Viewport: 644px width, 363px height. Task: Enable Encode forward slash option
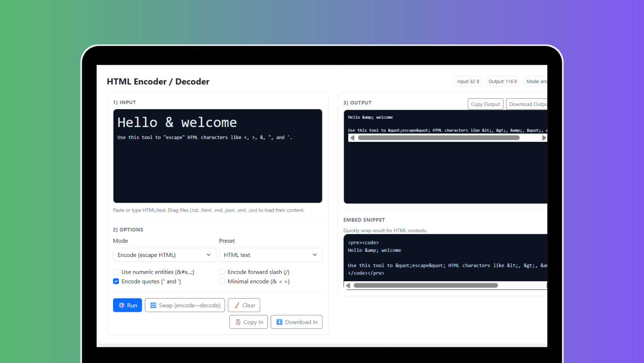pos(222,271)
